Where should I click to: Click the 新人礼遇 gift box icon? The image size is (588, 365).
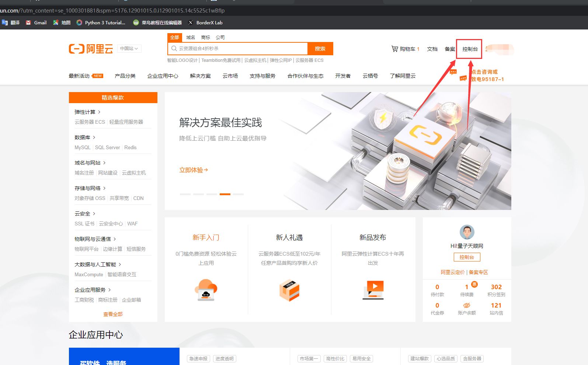[x=289, y=290]
